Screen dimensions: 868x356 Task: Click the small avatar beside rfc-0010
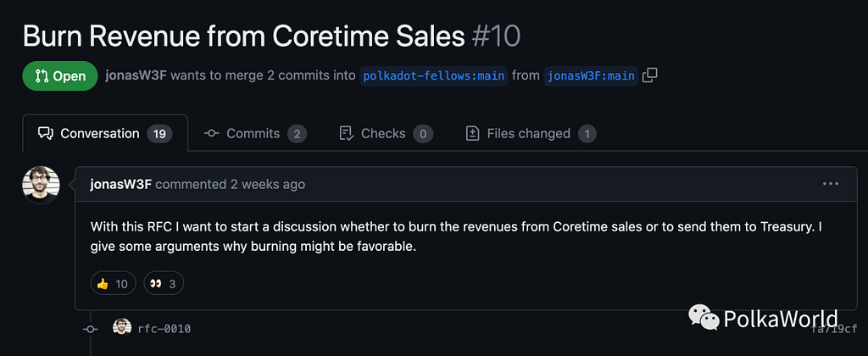coord(122,328)
